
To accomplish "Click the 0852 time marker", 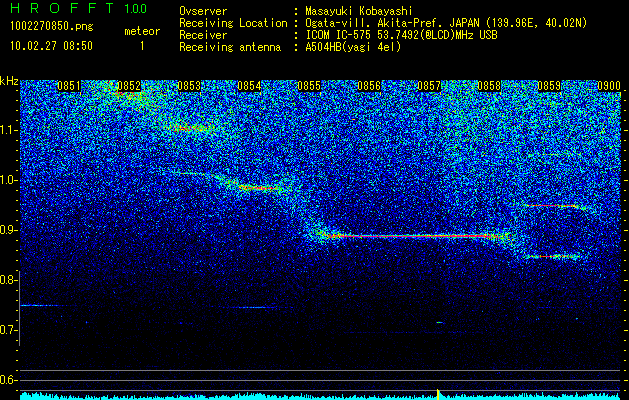I will click(x=129, y=86).
